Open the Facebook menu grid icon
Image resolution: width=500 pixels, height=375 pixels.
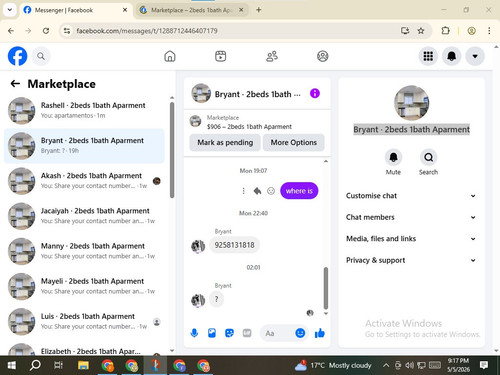click(x=428, y=56)
